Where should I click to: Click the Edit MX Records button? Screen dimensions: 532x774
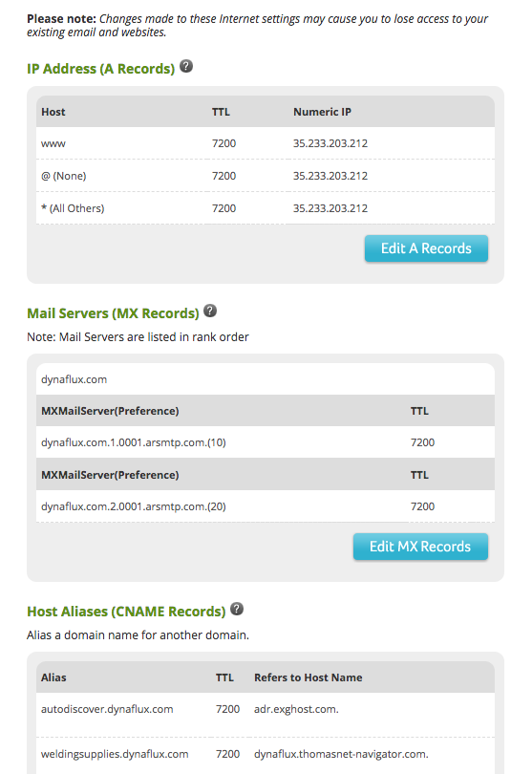point(420,547)
